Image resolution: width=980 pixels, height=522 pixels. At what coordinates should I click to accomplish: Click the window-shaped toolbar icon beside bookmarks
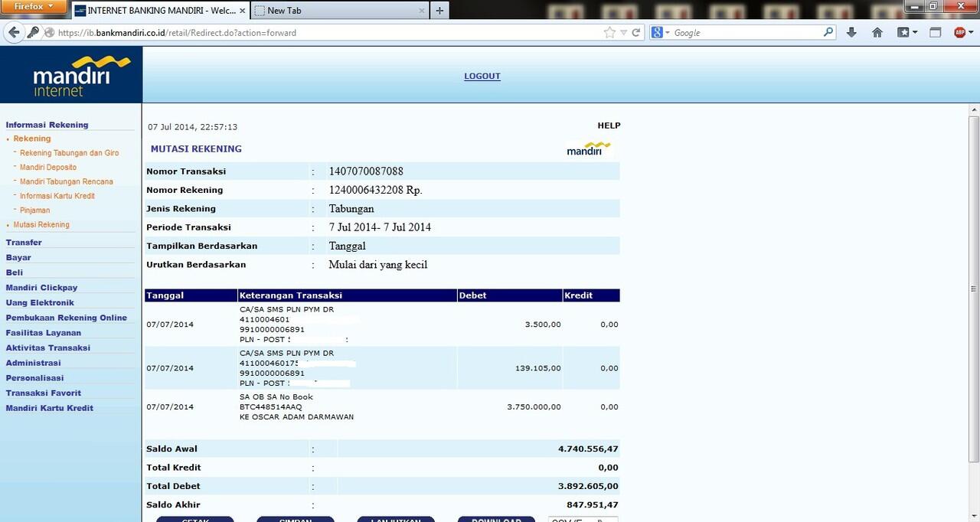pyautogui.click(x=935, y=32)
